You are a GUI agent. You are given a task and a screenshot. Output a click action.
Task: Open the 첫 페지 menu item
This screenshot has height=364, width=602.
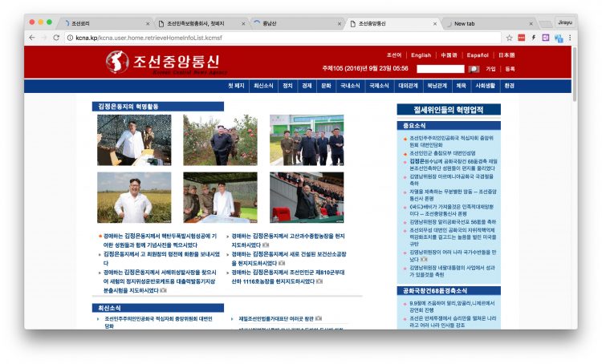pyautogui.click(x=236, y=86)
